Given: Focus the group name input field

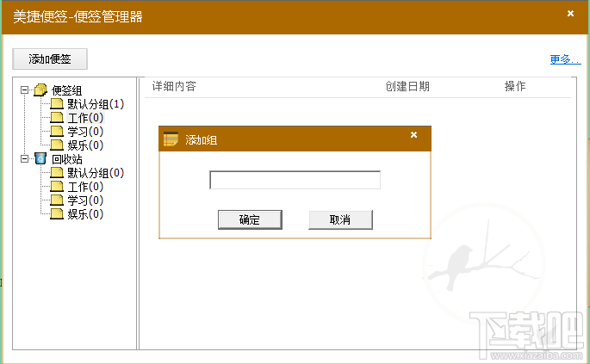Looking at the screenshot, I should click(295, 180).
